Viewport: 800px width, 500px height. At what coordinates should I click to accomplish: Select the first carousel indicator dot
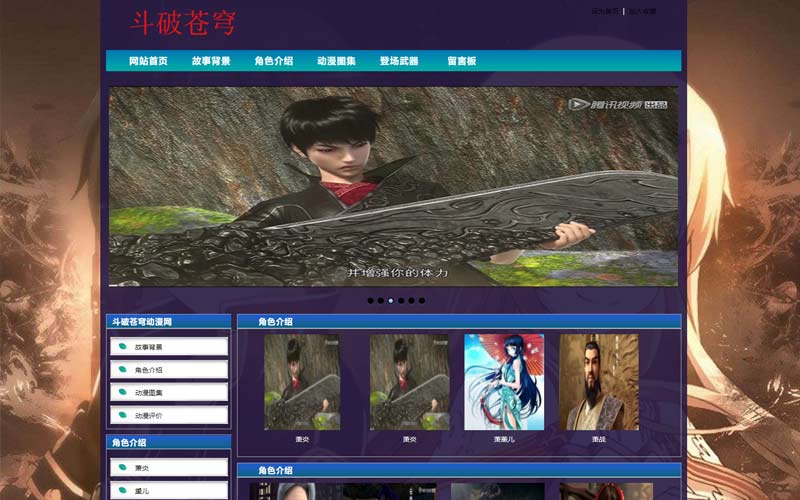(x=370, y=300)
